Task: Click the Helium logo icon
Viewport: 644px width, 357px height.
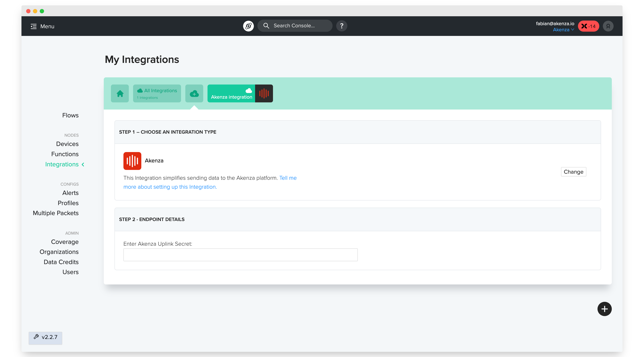Action: coord(248,26)
